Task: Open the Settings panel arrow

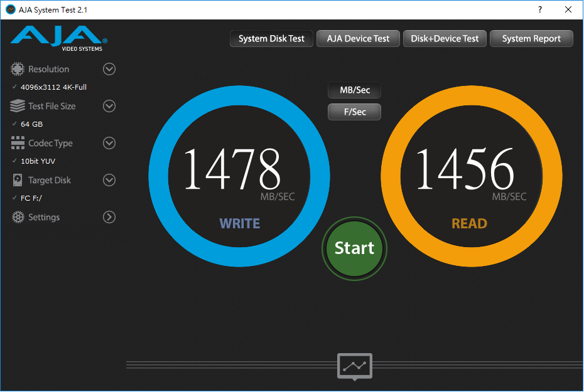Action: 109,217
